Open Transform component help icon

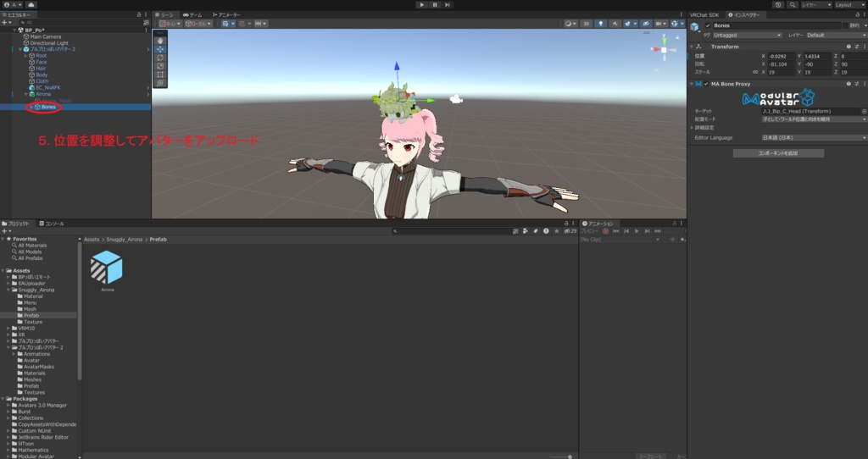[849, 47]
